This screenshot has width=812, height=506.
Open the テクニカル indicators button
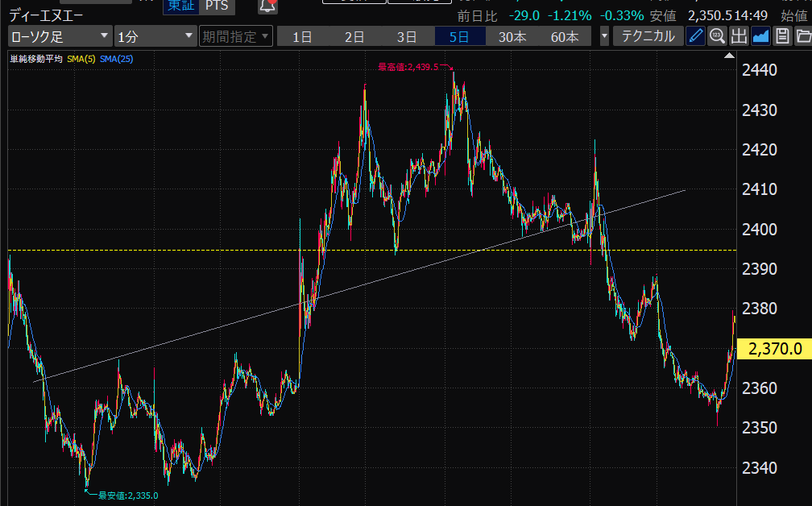point(648,37)
